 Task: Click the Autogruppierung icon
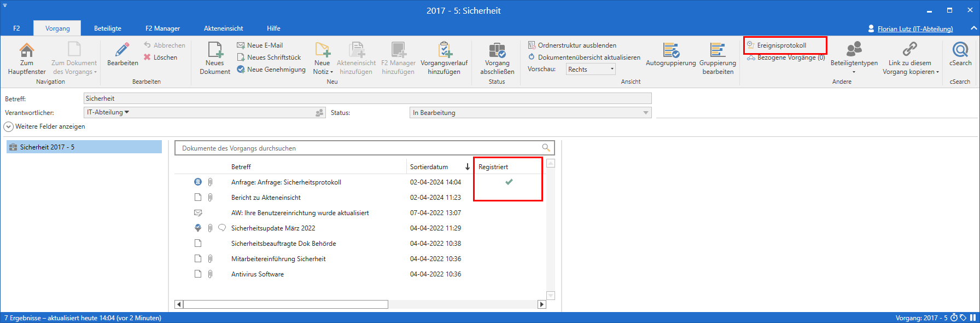click(670, 51)
